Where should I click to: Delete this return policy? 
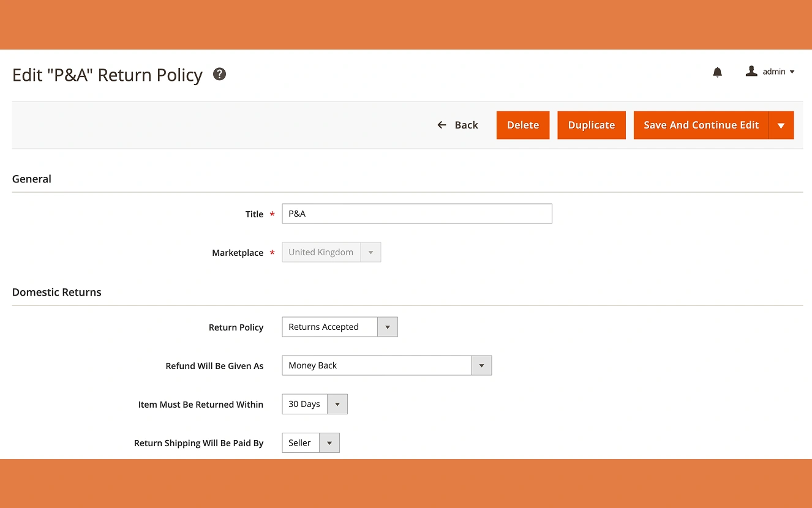tap(523, 125)
